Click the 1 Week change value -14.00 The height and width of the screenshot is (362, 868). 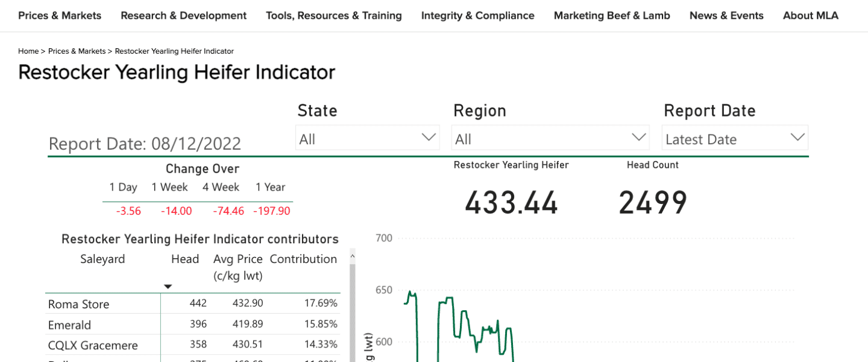click(x=176, y=211)
